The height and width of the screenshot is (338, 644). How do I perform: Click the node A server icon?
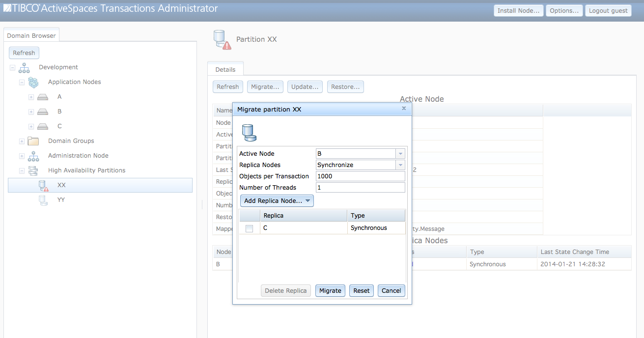coord(43,97)
